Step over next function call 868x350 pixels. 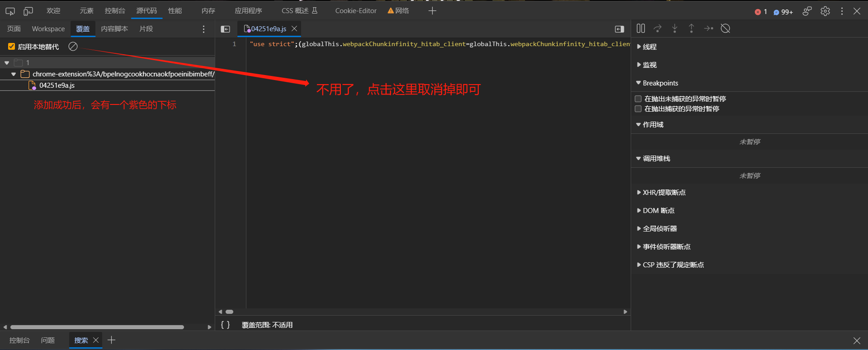658,28
